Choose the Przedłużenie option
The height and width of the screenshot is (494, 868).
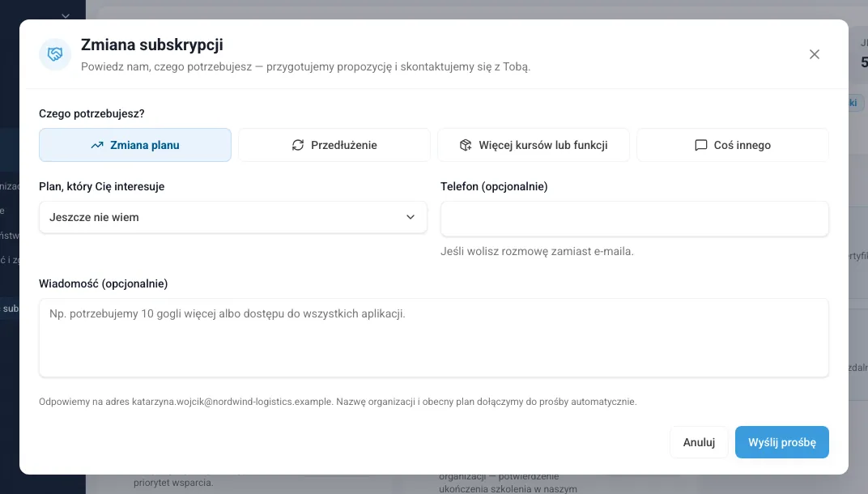[334, 145]
